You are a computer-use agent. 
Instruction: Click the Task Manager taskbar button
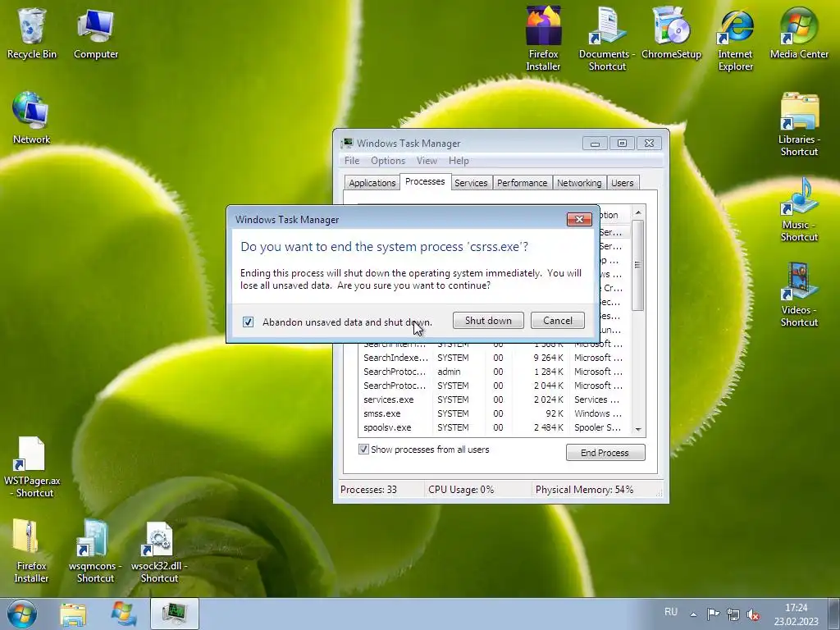(x=175, y=614)
